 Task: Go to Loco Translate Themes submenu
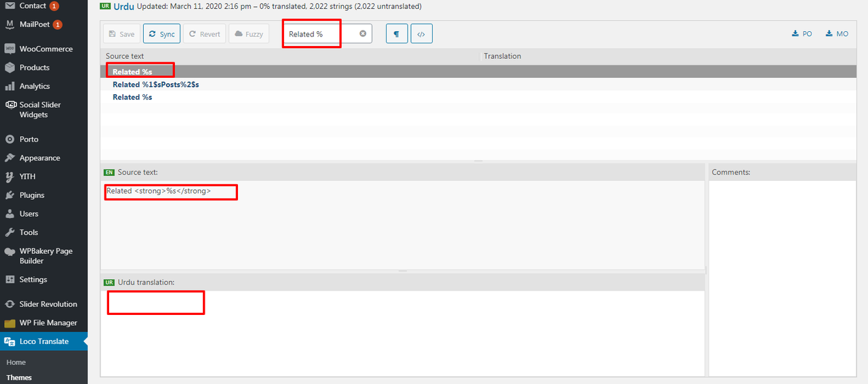(x=19, y=378)
